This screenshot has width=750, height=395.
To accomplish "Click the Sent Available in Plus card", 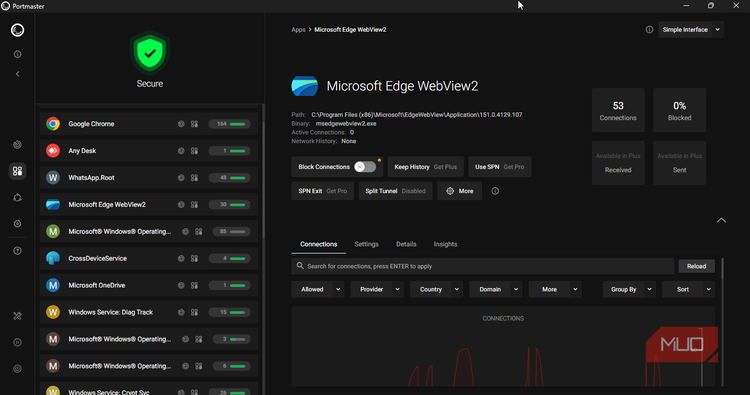I will (679, 163).
